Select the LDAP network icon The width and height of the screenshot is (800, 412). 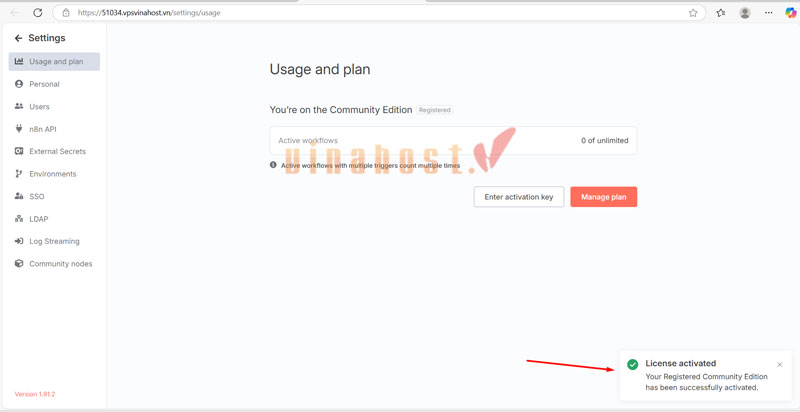tap(19, 219)
